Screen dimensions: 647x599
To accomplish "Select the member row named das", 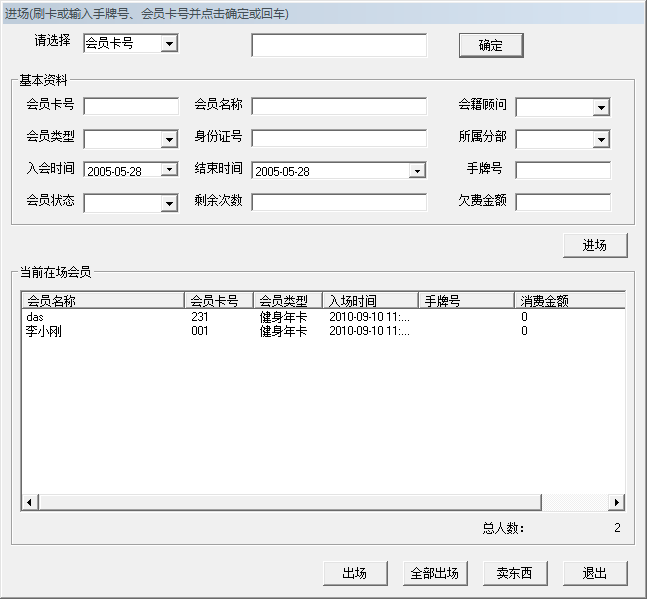I will (35, 317).
